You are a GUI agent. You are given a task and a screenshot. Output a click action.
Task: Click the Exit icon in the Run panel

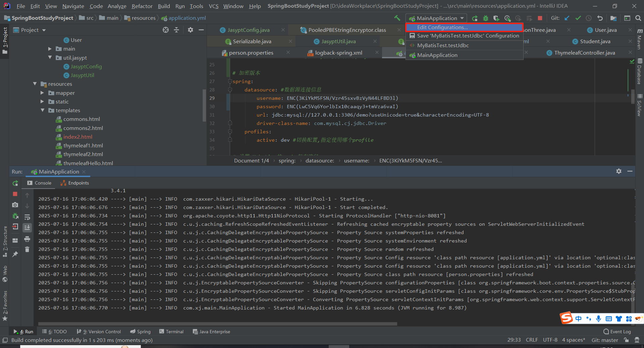coord(15,227)
